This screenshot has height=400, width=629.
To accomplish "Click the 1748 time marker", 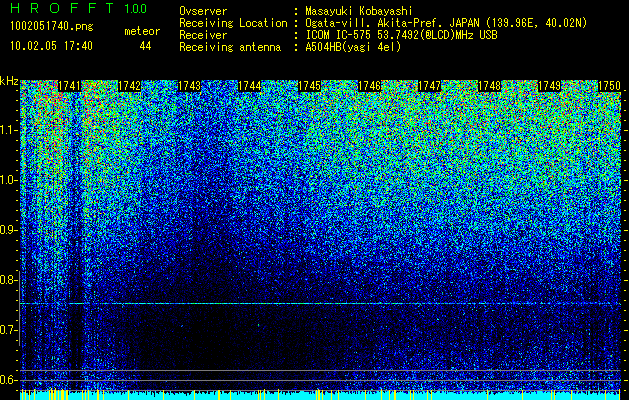I will [x=489, y=86].
